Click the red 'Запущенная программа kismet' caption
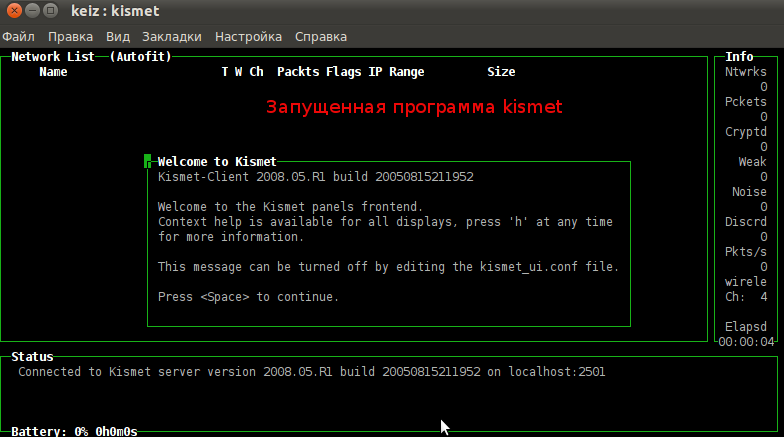 414,107
